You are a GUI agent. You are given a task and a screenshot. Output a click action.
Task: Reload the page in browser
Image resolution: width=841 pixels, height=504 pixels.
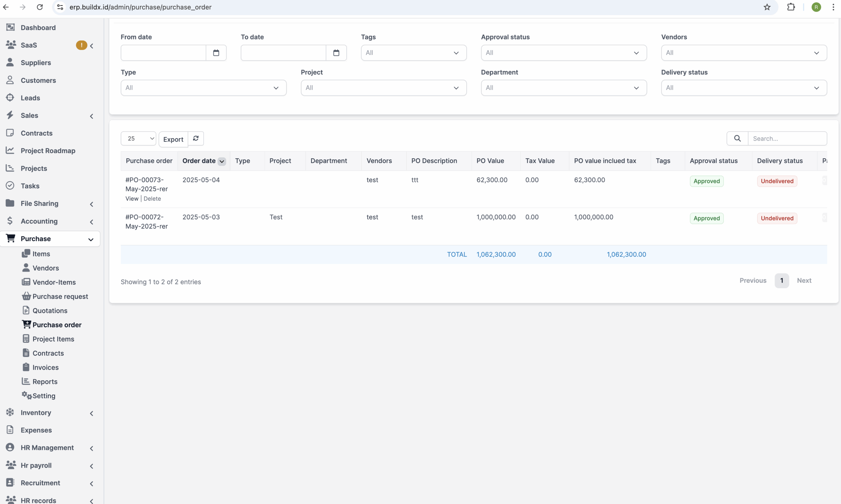(40, 7)
